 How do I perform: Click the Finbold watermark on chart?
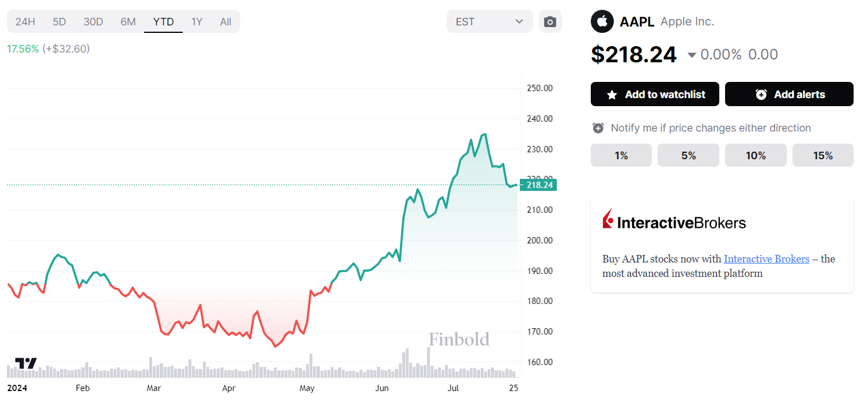coord(459,339)
